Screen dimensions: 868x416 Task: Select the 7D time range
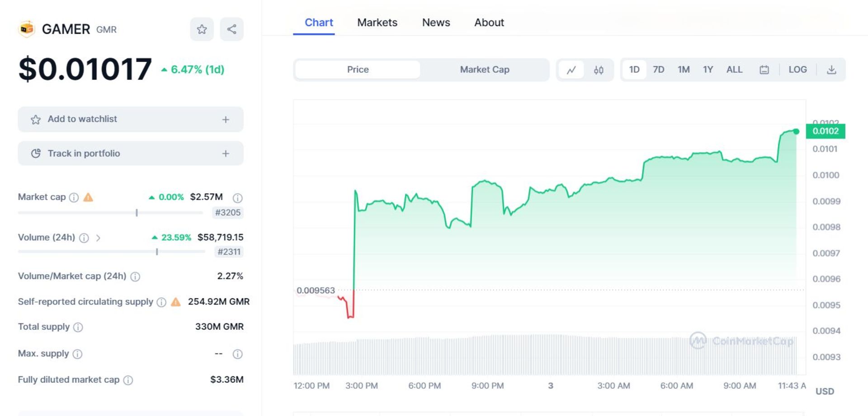659,70
